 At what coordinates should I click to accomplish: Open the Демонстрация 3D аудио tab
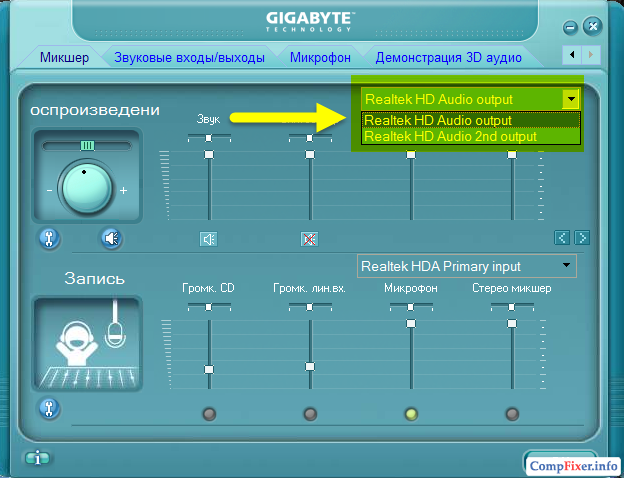click(x=448, y=57)
